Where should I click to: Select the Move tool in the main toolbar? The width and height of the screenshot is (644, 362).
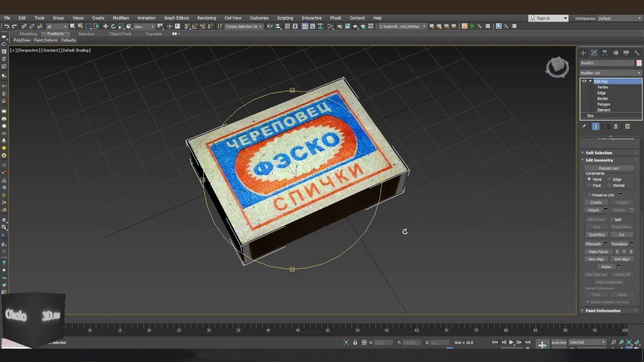(105, 26)
